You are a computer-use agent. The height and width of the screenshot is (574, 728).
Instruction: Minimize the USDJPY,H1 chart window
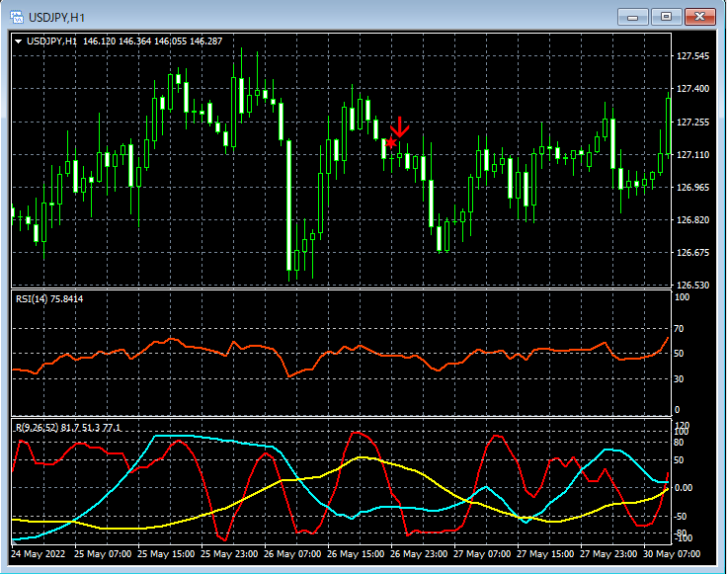point(632,17)
